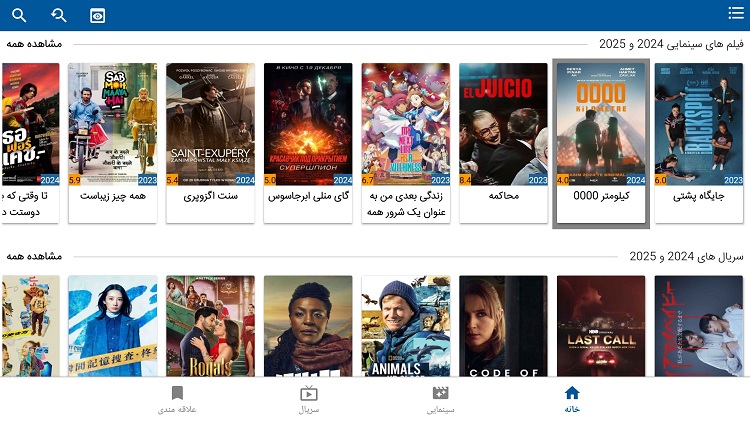Click the section heading سریال های 2024 و 2025
Screen dimensions: 750x421
tap(686, 256)
